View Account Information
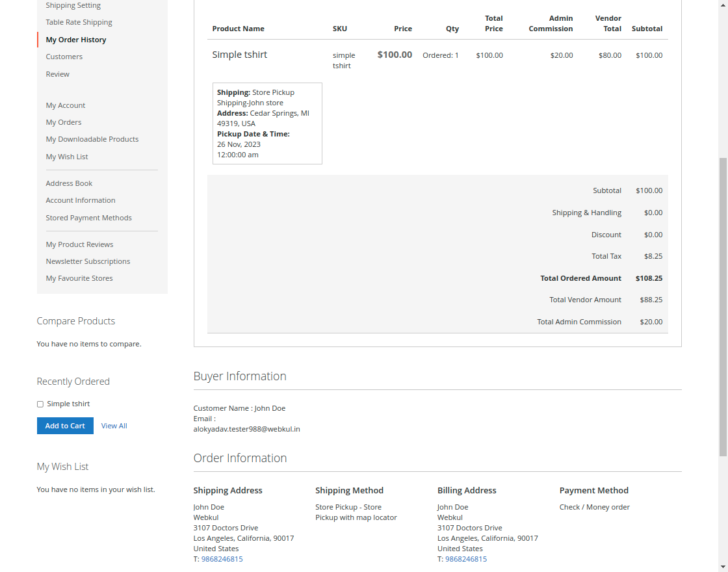The height and width of the screenshot is (572, 728). tap(80, 200)
